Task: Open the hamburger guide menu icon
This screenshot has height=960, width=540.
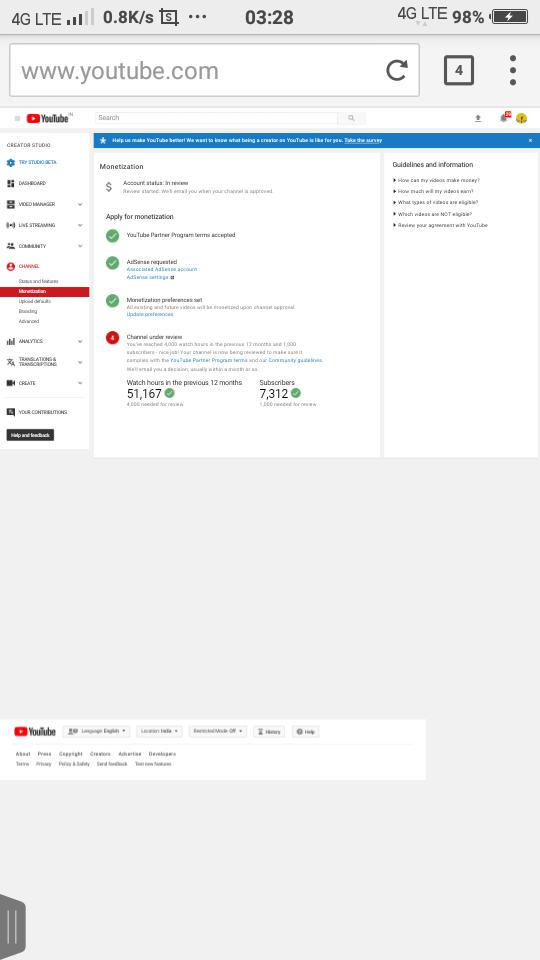Action: click(x=17, y=118)
